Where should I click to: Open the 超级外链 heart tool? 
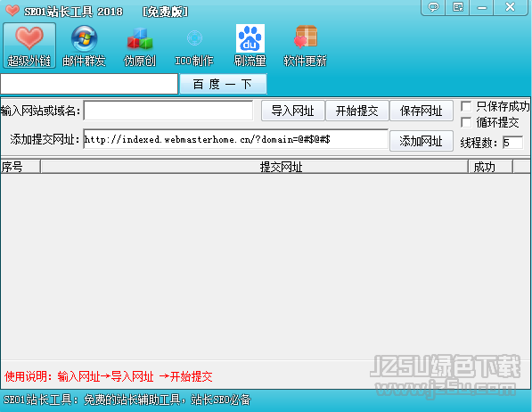(x=29, y=45)
